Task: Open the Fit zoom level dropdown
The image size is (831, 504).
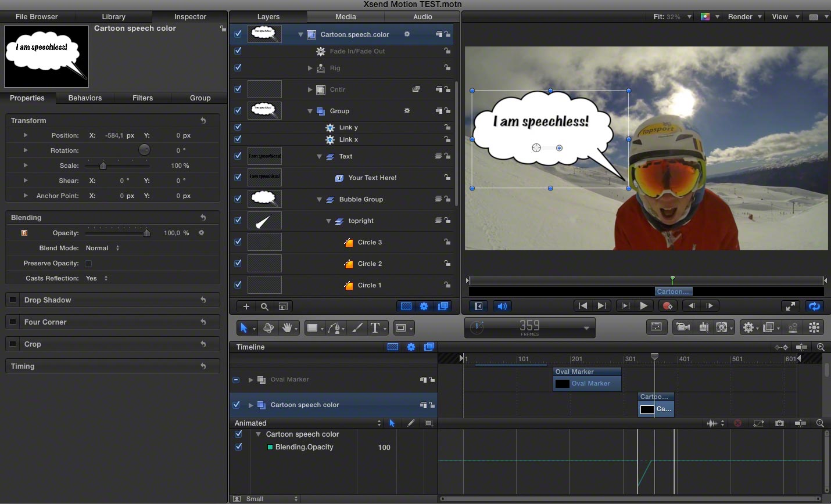Action: click(672, 17)
